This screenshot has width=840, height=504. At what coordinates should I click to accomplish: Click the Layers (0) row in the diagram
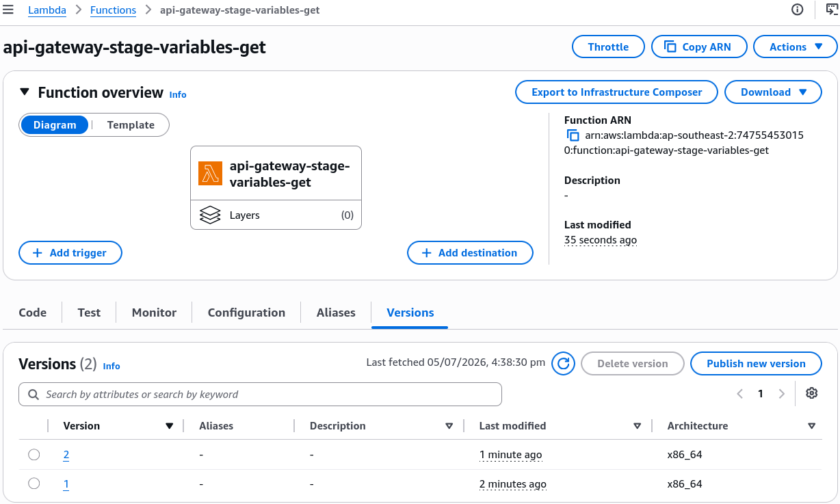(276, 215)
